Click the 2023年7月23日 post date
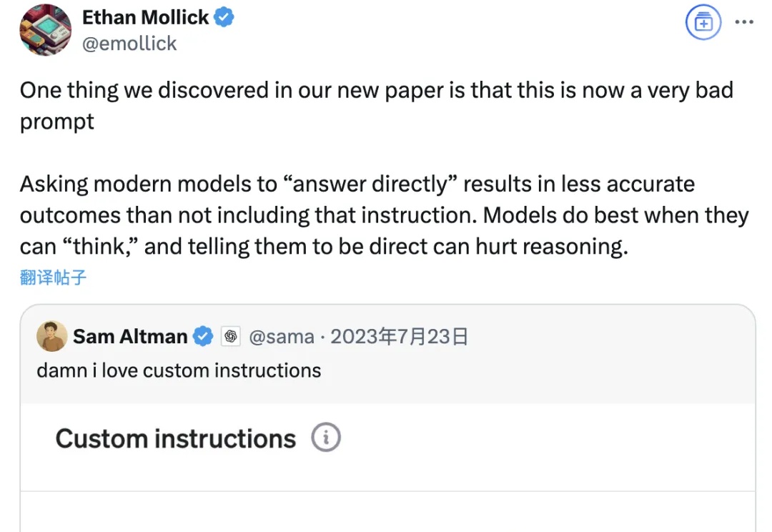The height and width of the screenshot is (532, 772). pos(399,337)
